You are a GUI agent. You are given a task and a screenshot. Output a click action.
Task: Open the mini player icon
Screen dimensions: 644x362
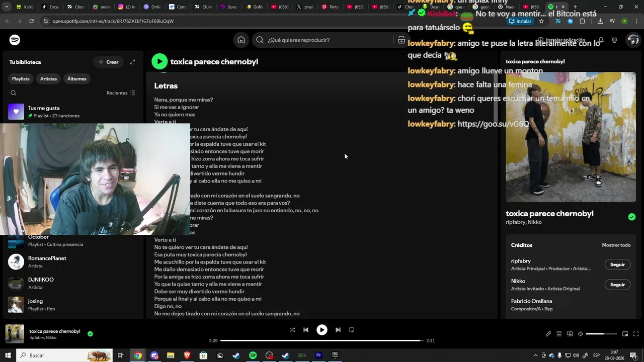625,334
